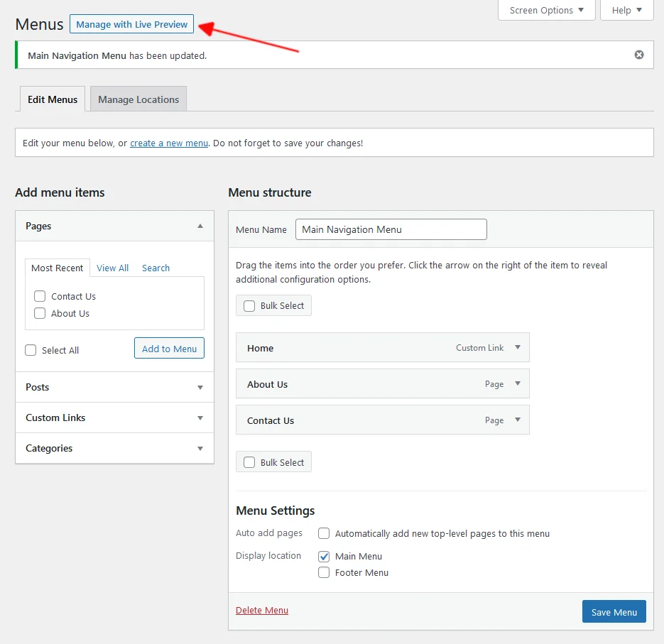Uncheck the Main Menu display location
664x644 pixels.
point(324,556)
